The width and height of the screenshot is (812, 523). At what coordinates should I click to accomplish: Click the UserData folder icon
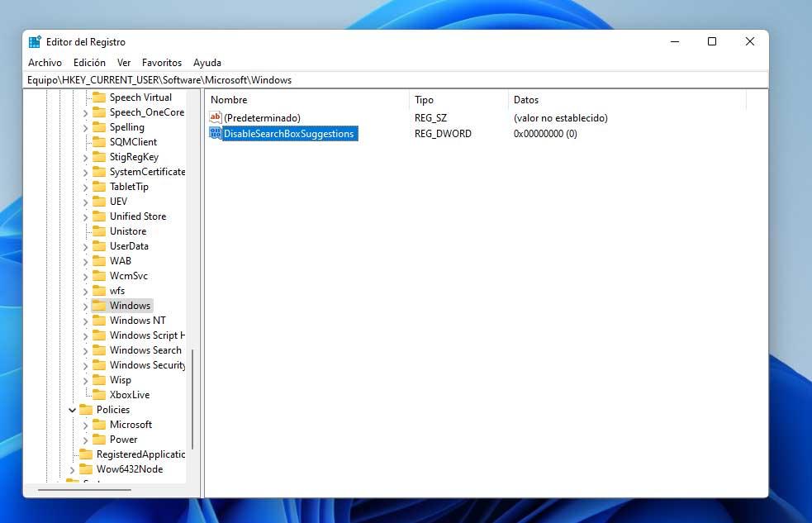pos(99,246)
